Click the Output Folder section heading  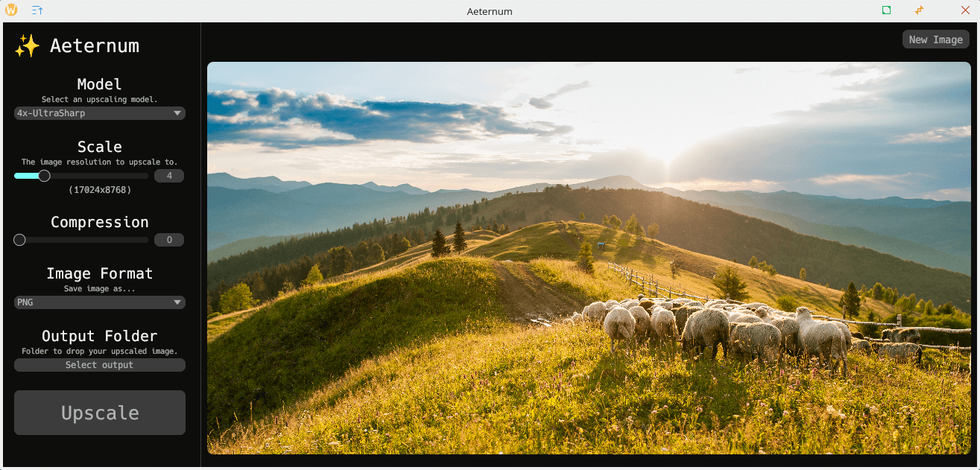(x=100, y=336)
